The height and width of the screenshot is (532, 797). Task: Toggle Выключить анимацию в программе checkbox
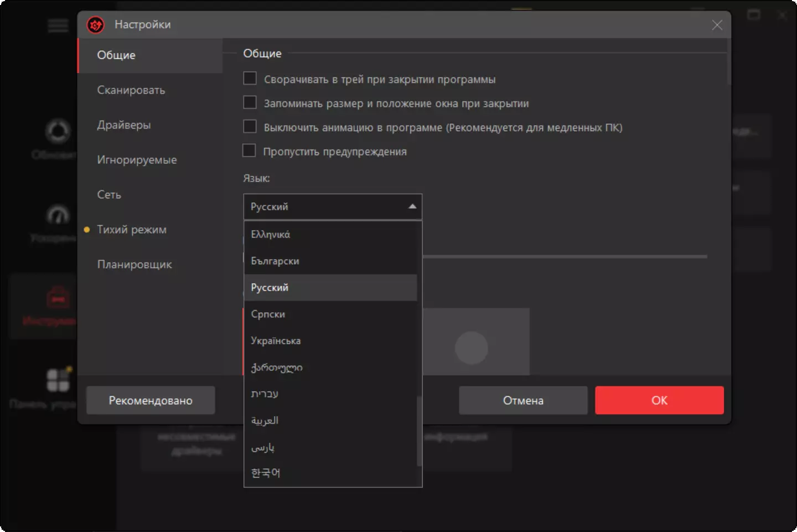tap(250, 127)
